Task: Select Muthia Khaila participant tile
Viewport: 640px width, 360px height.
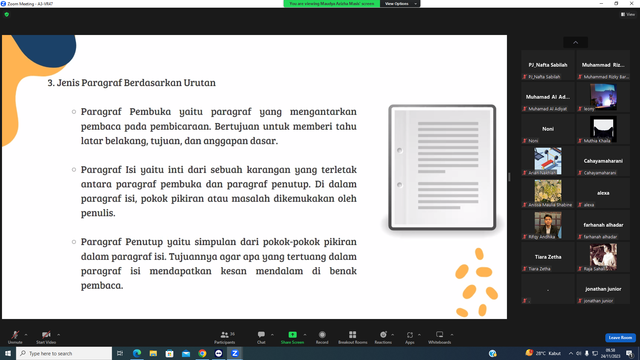Action: (603, 129)
